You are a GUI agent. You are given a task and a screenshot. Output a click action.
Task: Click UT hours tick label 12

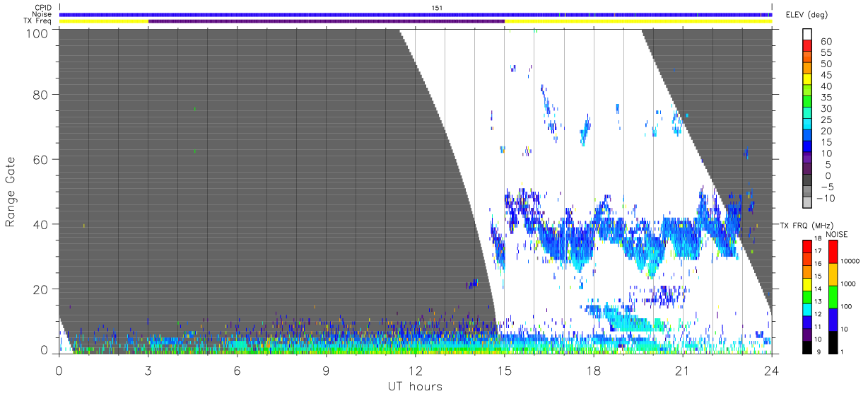coord(416,369)
